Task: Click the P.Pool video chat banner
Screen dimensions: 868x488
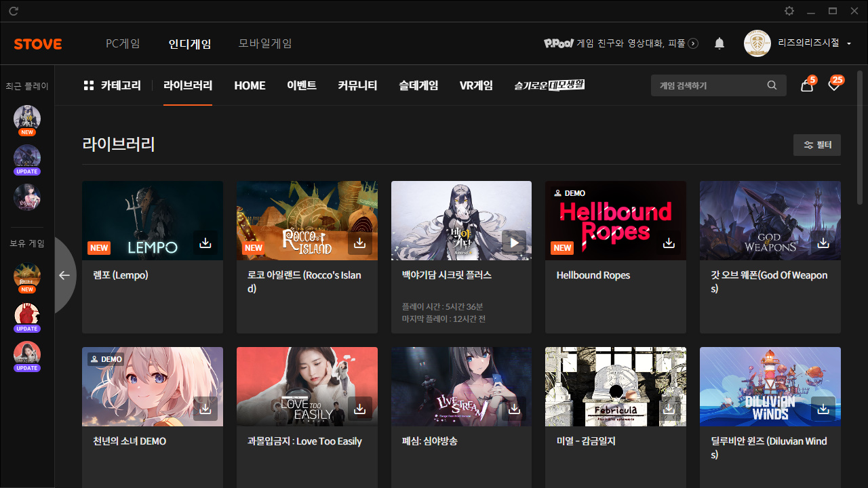Action: click(621, 43)
